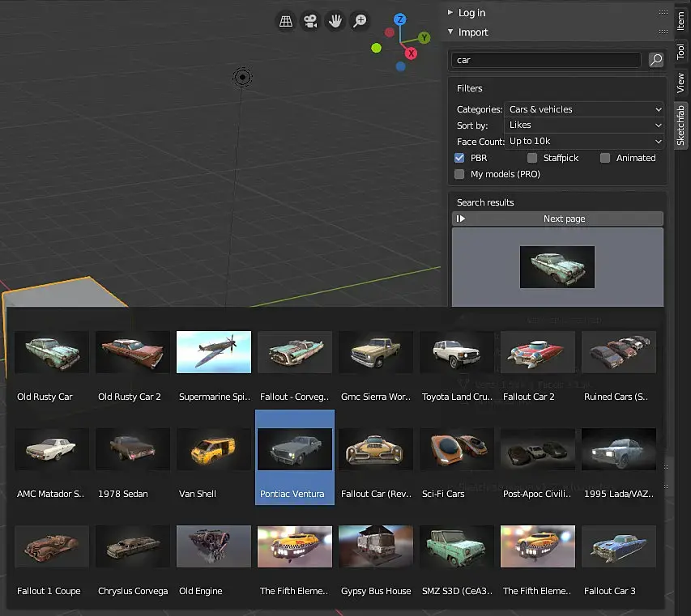
Task: Click the zoom magnifier viewport icon
Action: pyautogui.click(x=360, y=22)
